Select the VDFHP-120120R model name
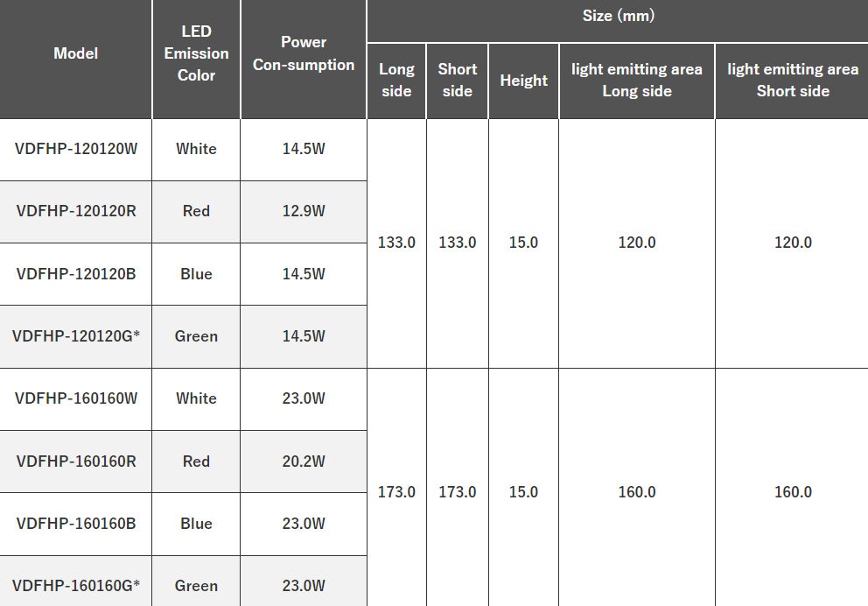Viewport: 868px width, 606px height. [x=76, y=211]
